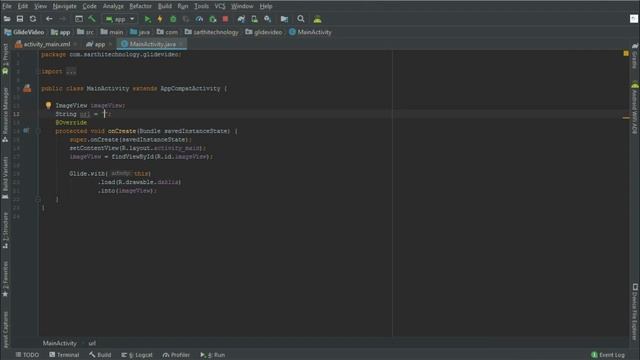Click the fold end marker below onCreate
This screenshot has width=640, height=360.
click(x=38, y=200)
